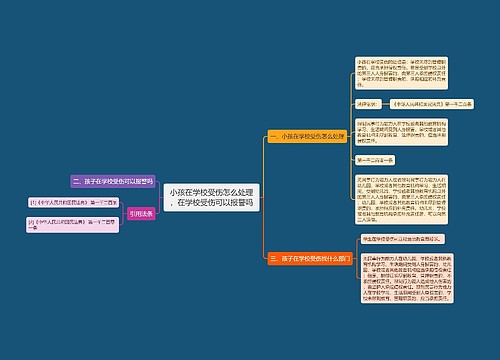The width and height of the screenshot is (500, 360).
Task: Click paragraph node starting 无民事行为能力人
Action: tap(401, 199)
